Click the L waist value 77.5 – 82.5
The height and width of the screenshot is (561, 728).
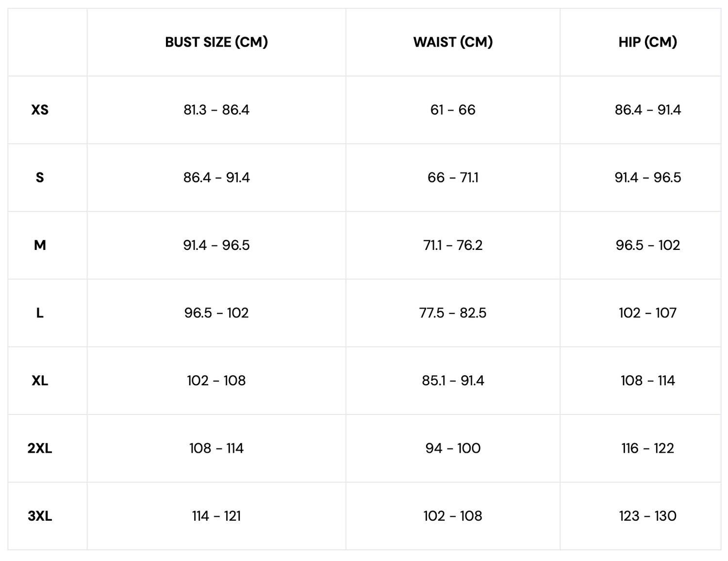453,313
